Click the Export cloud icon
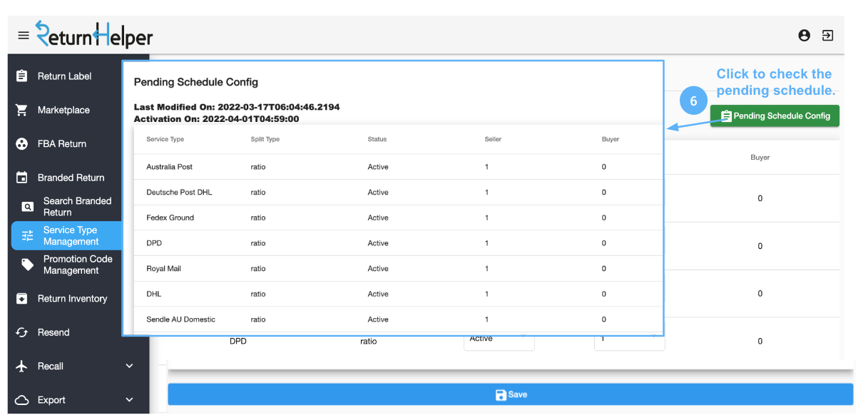 point(22,400)
